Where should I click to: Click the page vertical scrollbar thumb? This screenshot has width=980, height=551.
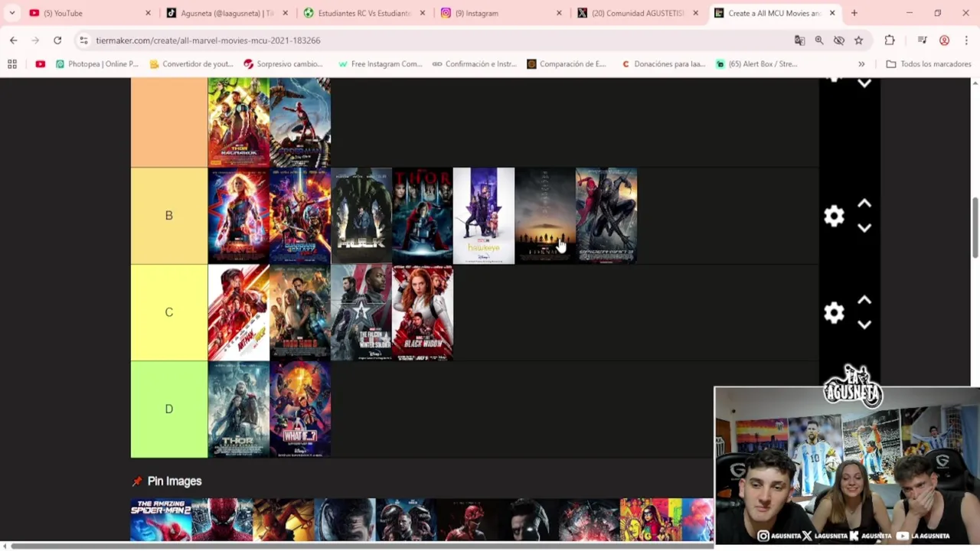point(975,227)
